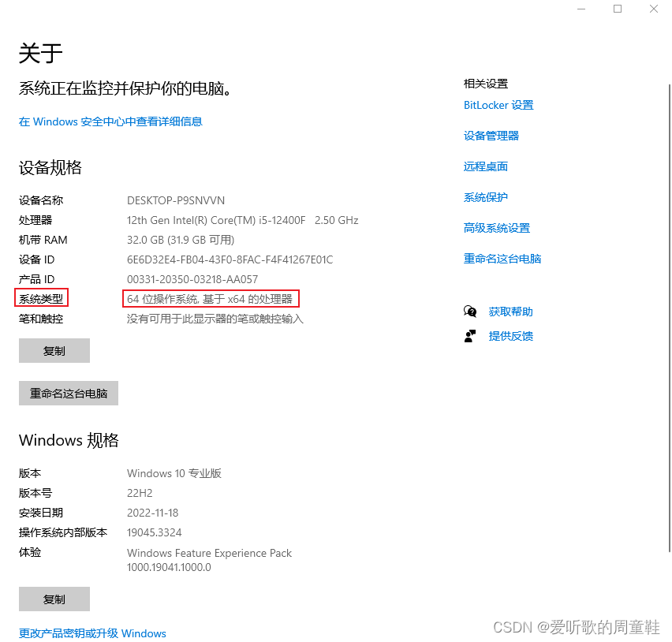Screen dimensions: 672x642
Task: Open 系统保护 link
Action: click(486, 198)
